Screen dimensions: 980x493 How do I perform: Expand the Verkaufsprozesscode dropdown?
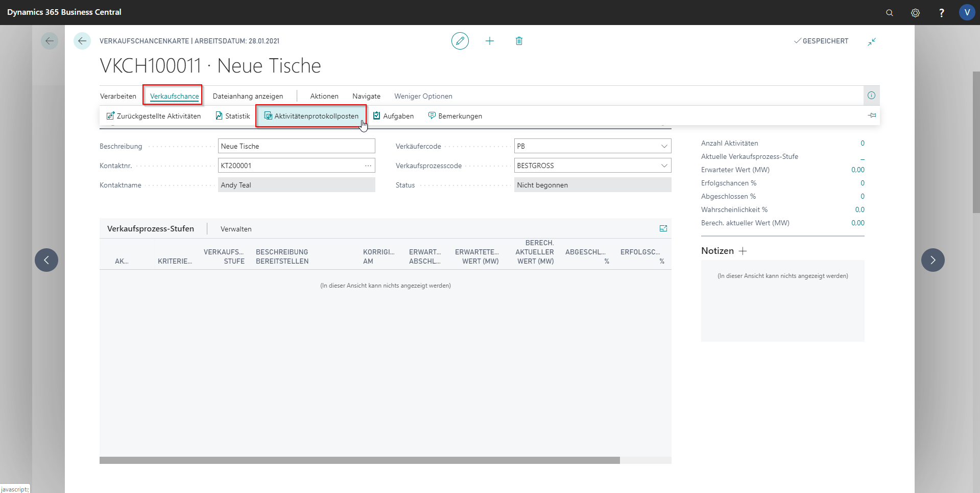pos(664,166)
